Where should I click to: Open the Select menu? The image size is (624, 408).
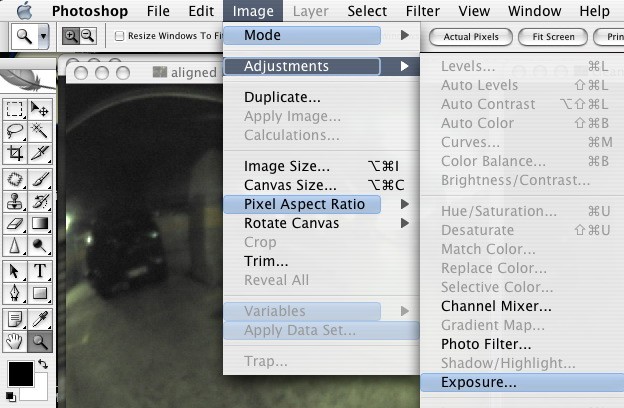pyautogui.click(x=367, y=11)
